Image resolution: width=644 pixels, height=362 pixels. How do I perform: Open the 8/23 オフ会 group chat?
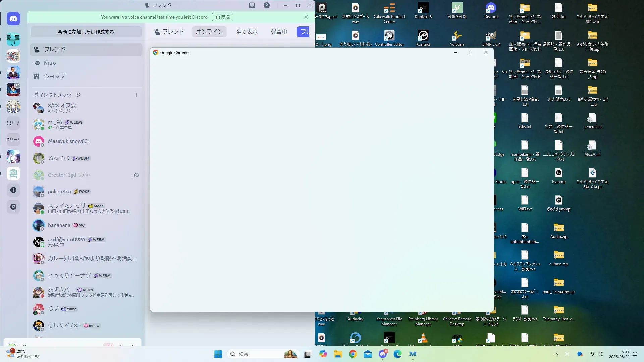click(x=62, y=108)
